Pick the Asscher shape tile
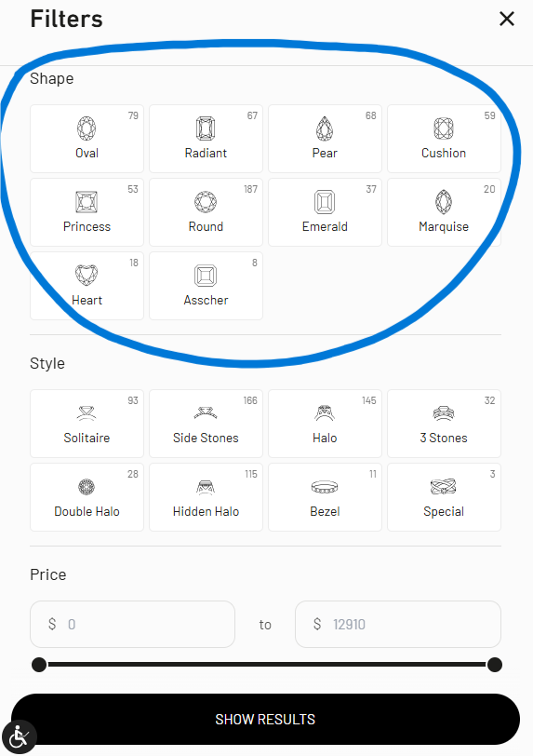 click(206, 286)
